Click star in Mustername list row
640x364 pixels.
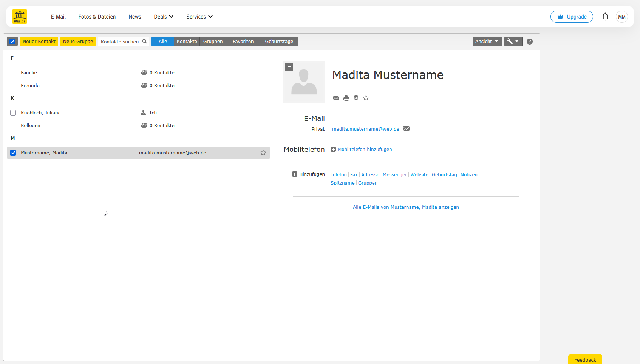[x=263, y=153]
